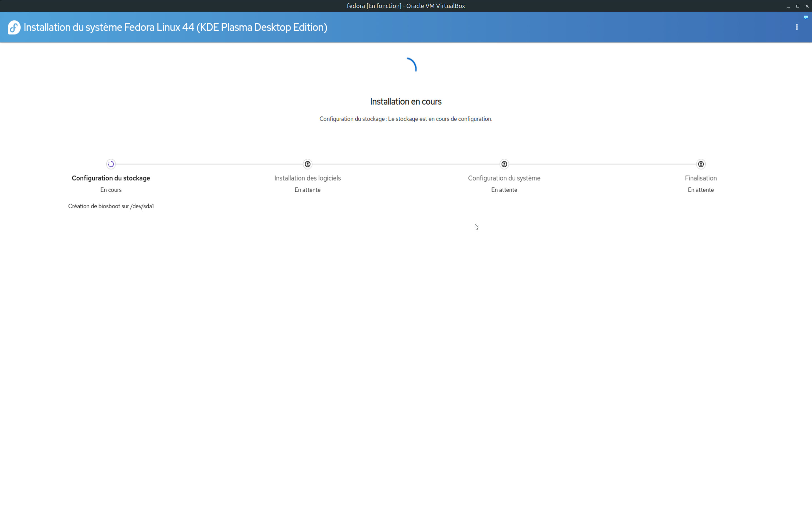Select the Finalisation step label
Image resolution: width=812 pixels, height=520 pixels.
(701, 178)
